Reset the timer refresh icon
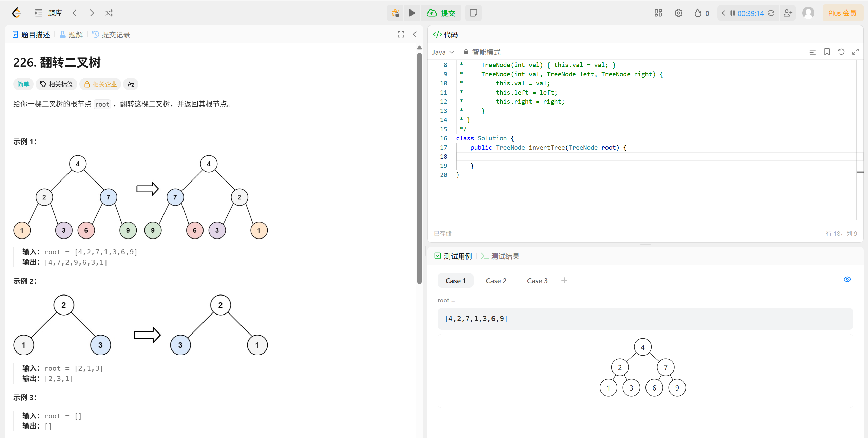Screen dimensions: 868x438 coord(771,13)
